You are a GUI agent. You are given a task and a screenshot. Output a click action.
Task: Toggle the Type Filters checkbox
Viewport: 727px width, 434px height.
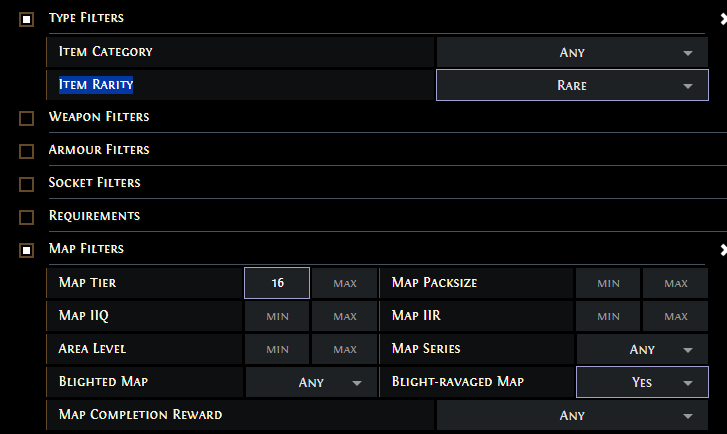27,19
